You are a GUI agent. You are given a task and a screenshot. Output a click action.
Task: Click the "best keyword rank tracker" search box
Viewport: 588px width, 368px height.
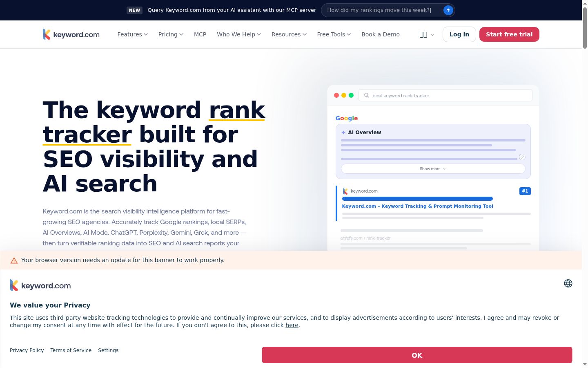click(445, 95)
